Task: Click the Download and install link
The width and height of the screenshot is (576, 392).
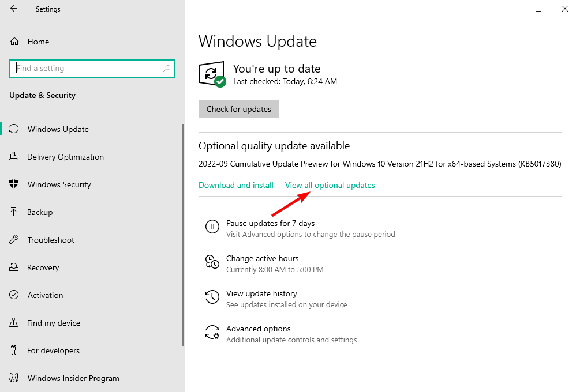Action: tap(235, 185)
